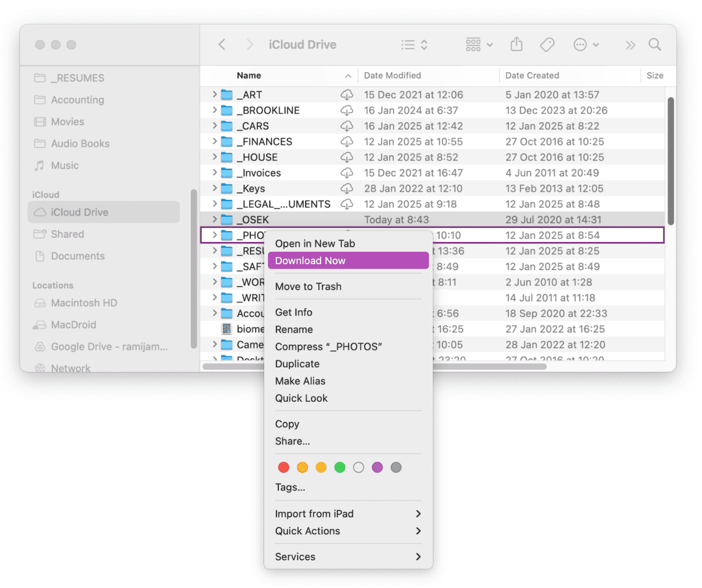Expand the _ART folder

coord(215,95)
